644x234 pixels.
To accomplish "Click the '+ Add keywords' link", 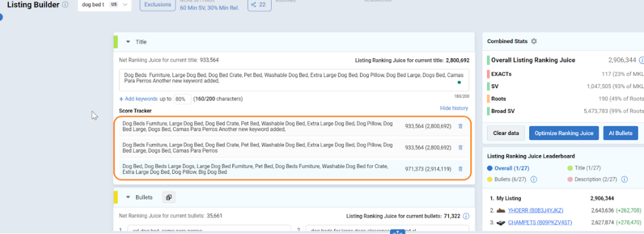I will tap(138, 99).
